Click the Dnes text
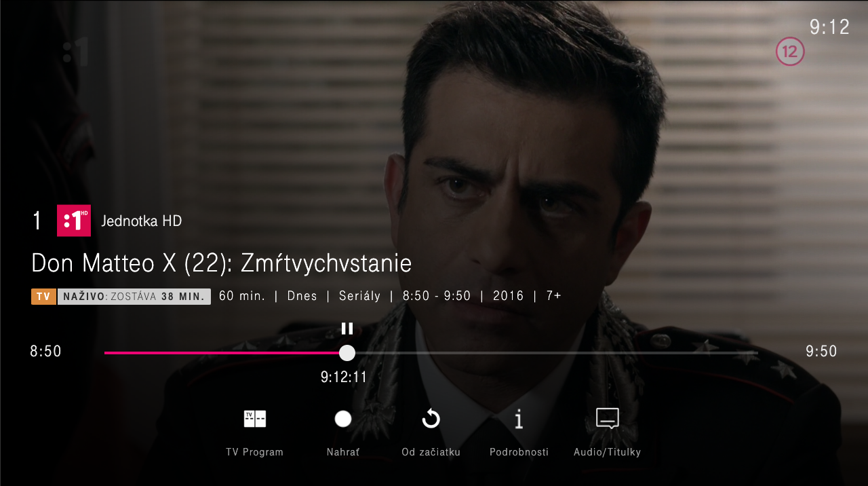868x486 pixels. tap(302, 297)
